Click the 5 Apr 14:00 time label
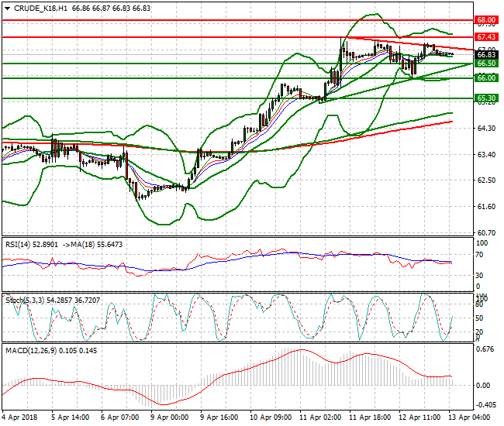Image resolution: width=504 pixels, height=426 pixels. click(x=70, y=417)
